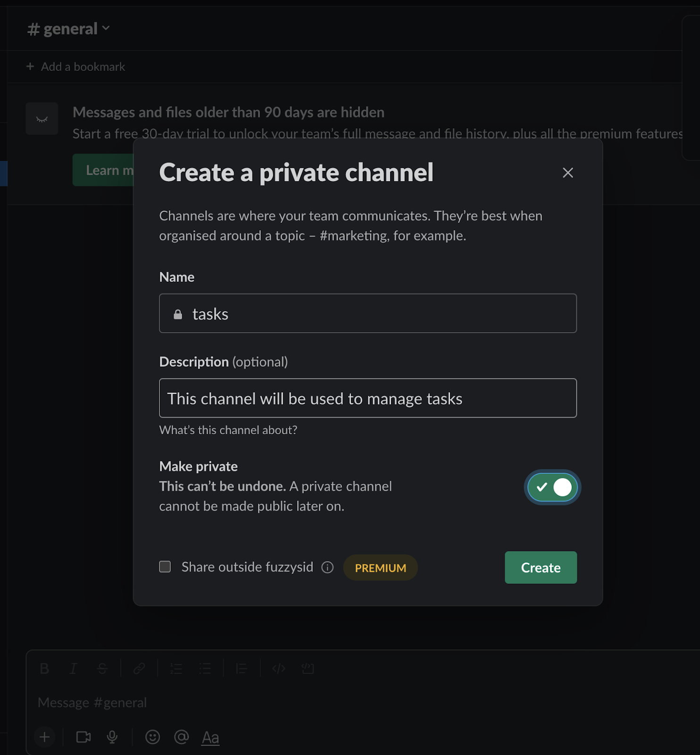
Task: Click the Message #general text box
Action: [363, 703]
